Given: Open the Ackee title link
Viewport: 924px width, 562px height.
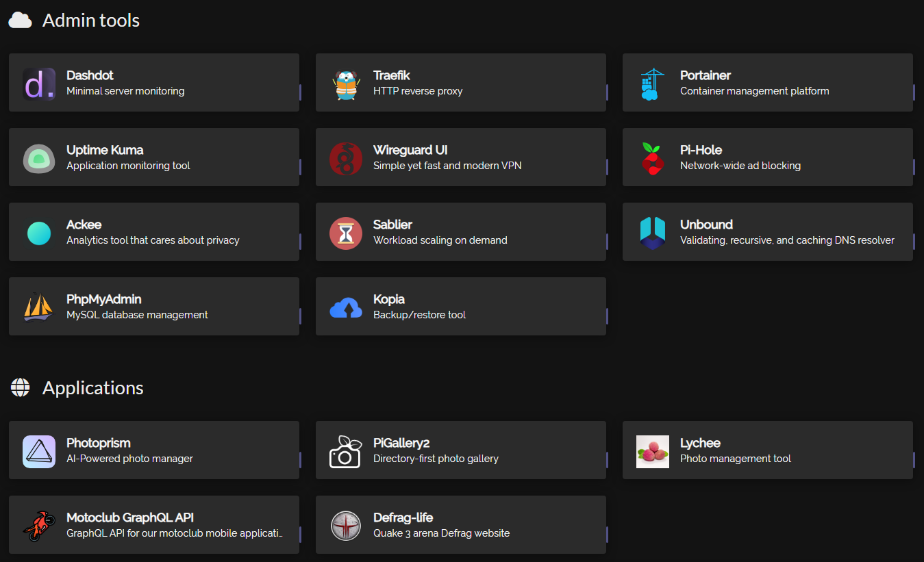Looking at the screenshot, I should click(84, 225).
